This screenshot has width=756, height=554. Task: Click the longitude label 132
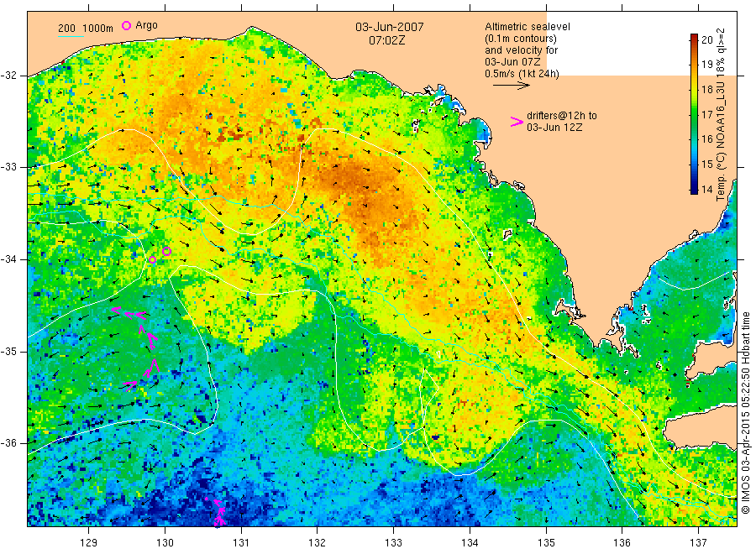[x=318, y=543]
